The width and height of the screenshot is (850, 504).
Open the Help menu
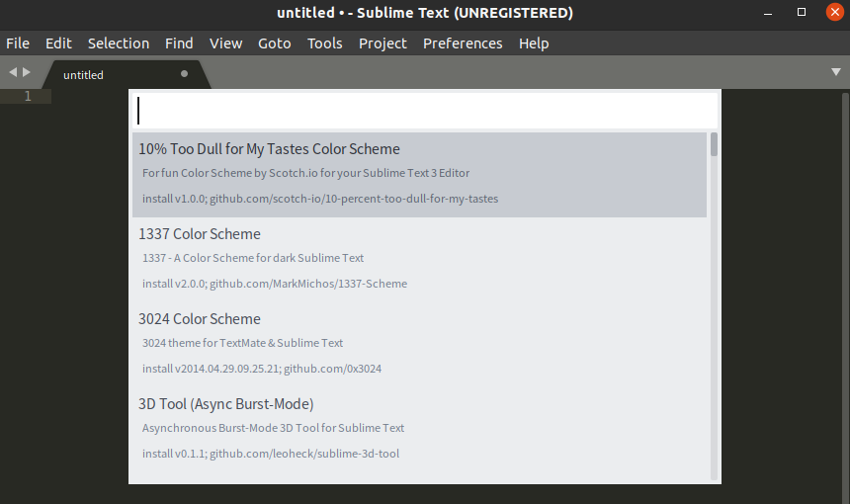[534, 43]
